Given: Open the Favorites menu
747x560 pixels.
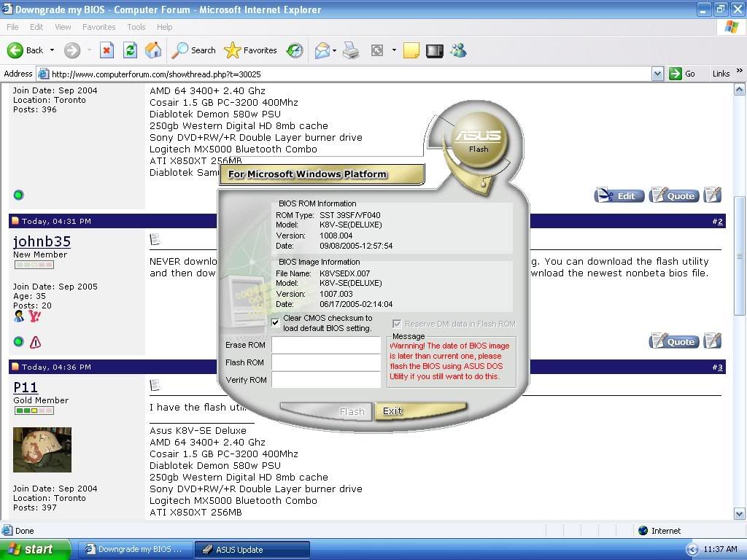Looking at the screenshot, I should pyautogui.click(x=98, y=27).
